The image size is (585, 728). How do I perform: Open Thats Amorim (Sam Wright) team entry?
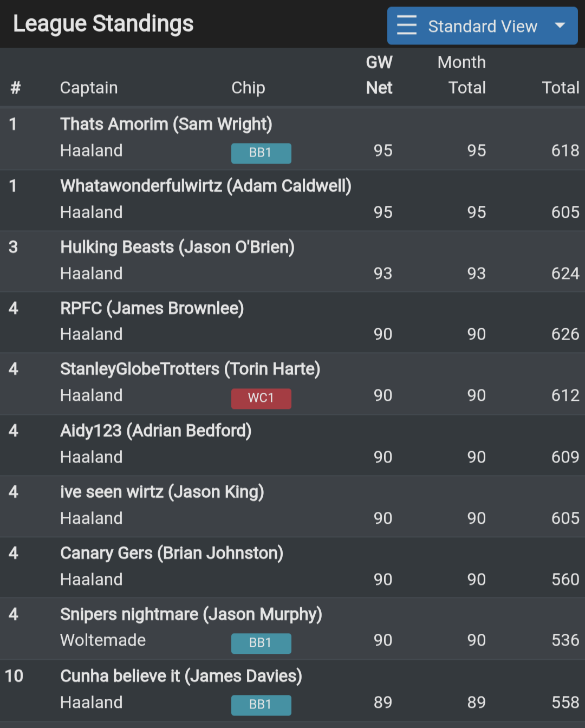pos(166,124)
